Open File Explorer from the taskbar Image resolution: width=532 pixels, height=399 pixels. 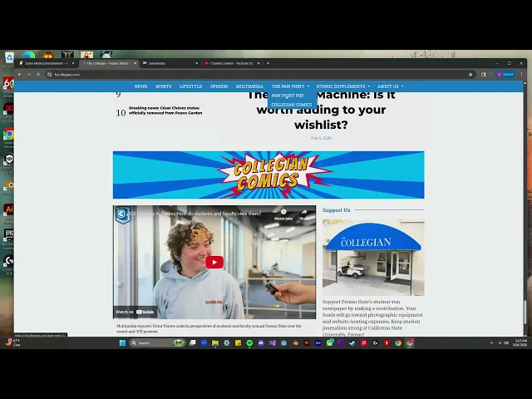[215, 343]
